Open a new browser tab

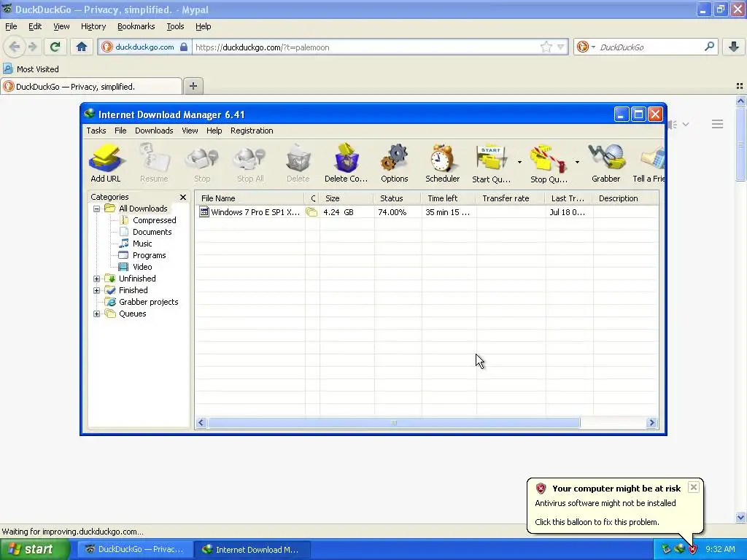tap(193, 86)
